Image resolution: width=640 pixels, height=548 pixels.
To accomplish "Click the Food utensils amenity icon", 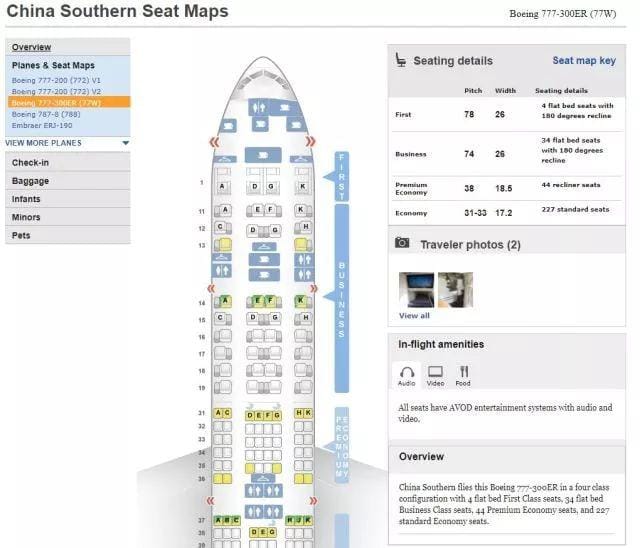I will [464, 371].
